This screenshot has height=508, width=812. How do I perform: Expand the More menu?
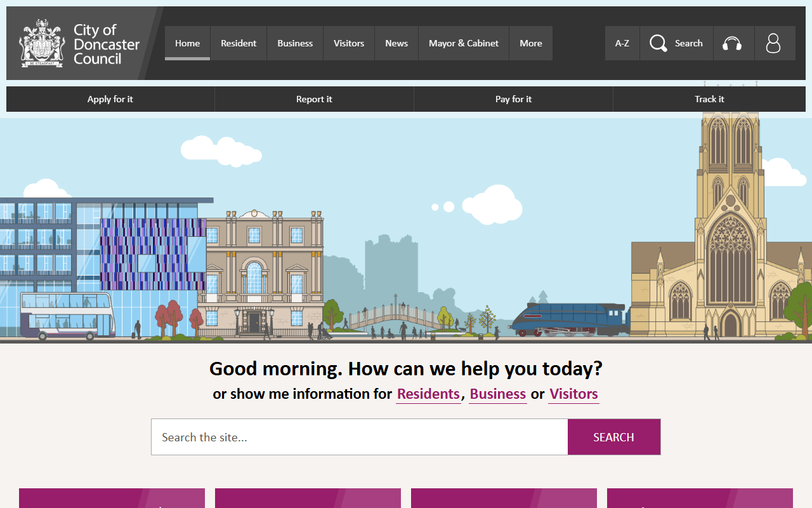531,43
